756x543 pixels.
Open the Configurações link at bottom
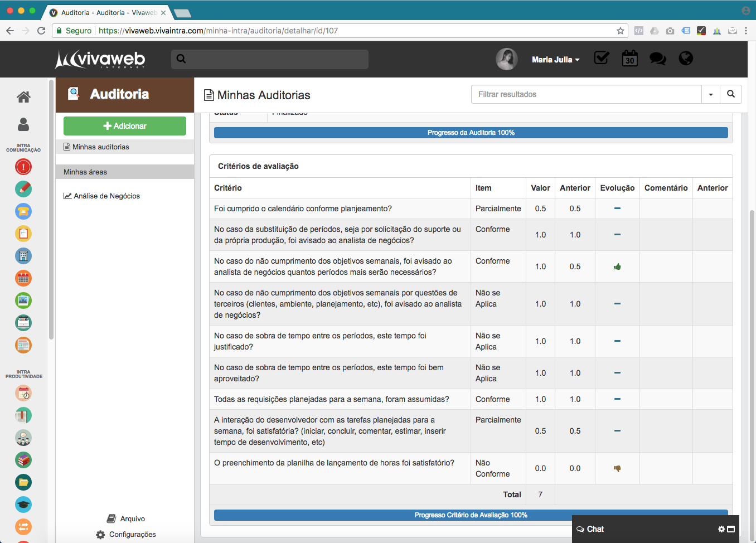coord(132,534)
